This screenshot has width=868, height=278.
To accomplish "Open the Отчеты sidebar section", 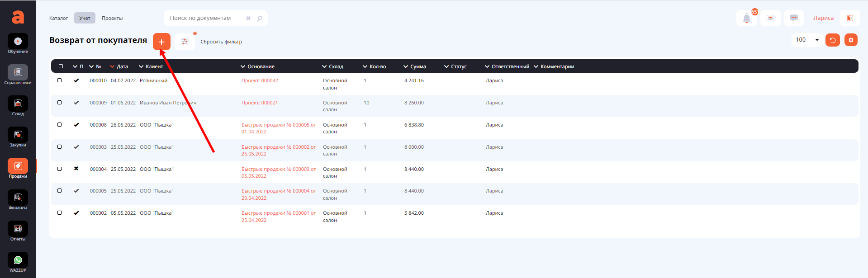I will (x=18, y=229).
